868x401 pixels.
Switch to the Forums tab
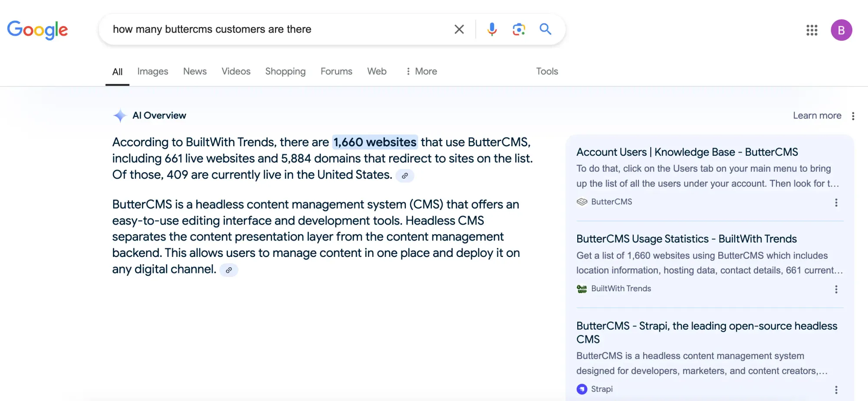336,71
